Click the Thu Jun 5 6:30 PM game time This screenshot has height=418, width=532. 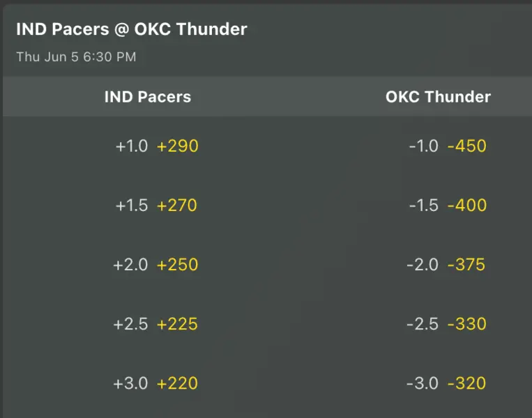point(76,57)
